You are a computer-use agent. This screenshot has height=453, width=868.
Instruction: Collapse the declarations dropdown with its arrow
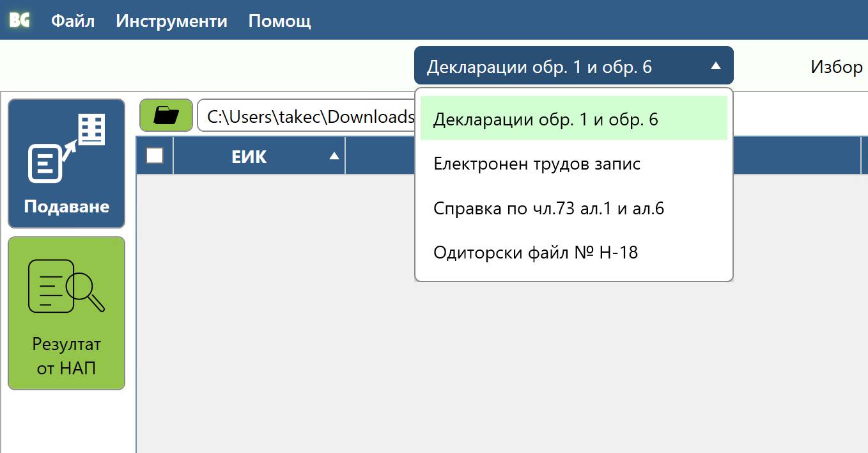[x=717, y=65]
